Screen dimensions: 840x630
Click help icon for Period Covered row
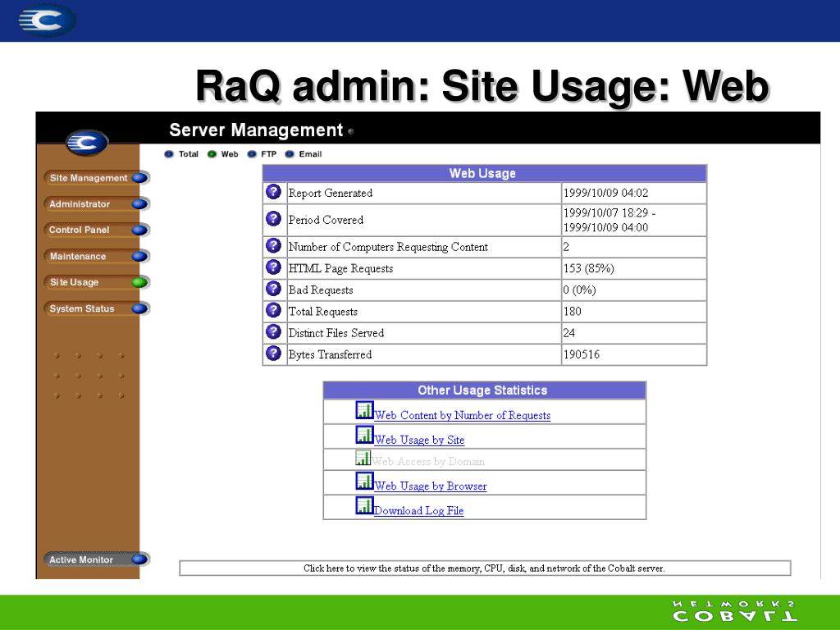(273, 218)
